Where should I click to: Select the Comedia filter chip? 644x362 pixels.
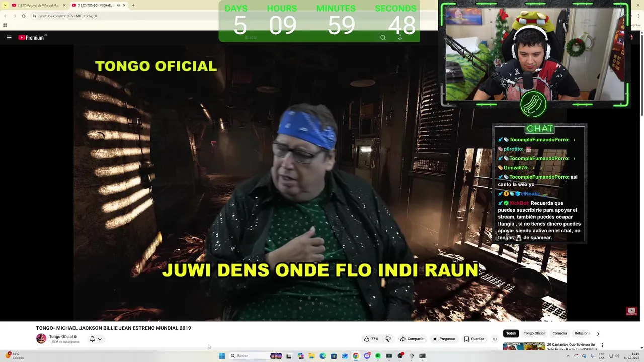(559, 333)
